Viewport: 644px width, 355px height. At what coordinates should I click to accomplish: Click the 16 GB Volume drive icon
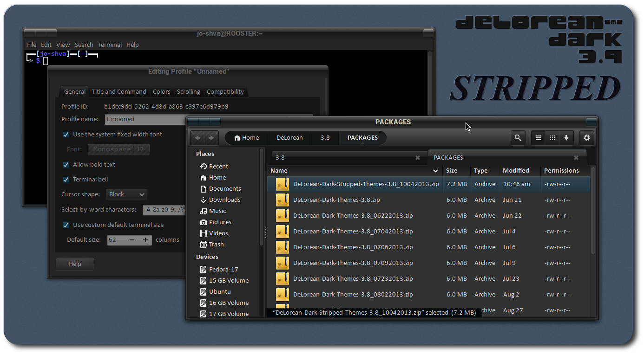tap(204, 303)
